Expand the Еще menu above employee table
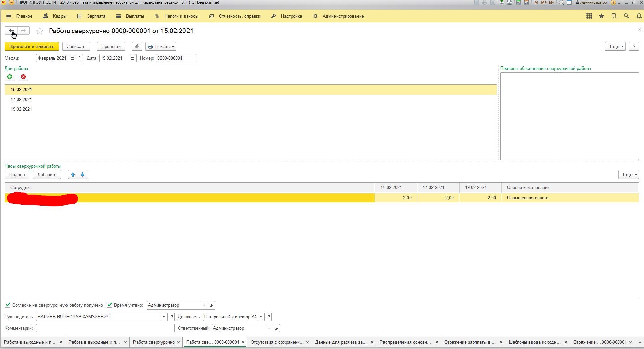Image resolution: width=644 pixels, height=349 pixels. click(x=628, y=174)
